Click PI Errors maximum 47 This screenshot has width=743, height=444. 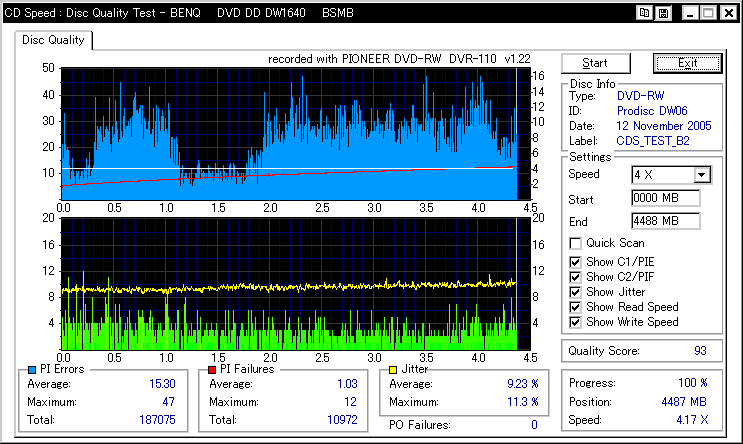[169, 402]
